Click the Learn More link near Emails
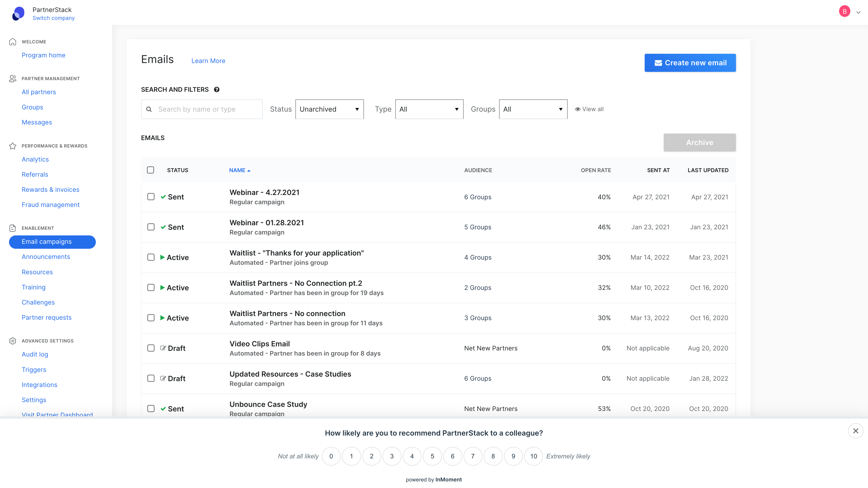The image size is (868, 488). pyautogui.click(x=208, y=60)
